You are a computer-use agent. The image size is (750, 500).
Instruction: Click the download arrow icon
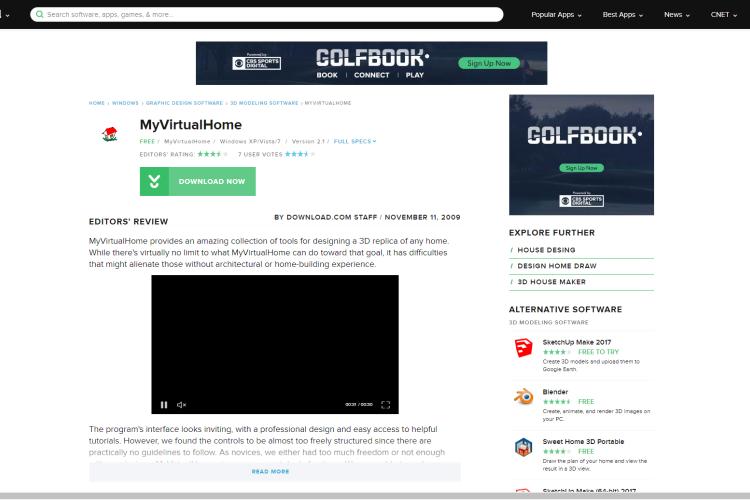pos(154,181)
